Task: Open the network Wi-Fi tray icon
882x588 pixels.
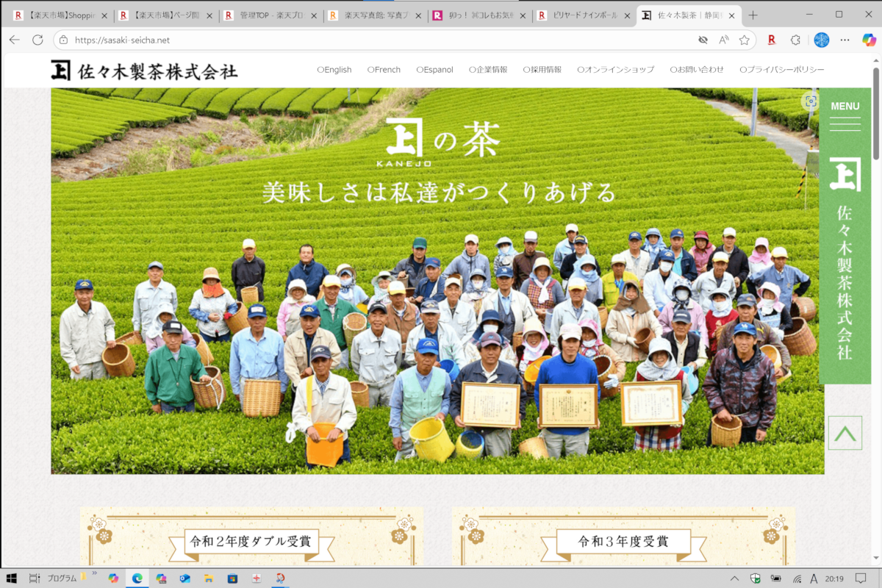Action: tap(797, 578)
